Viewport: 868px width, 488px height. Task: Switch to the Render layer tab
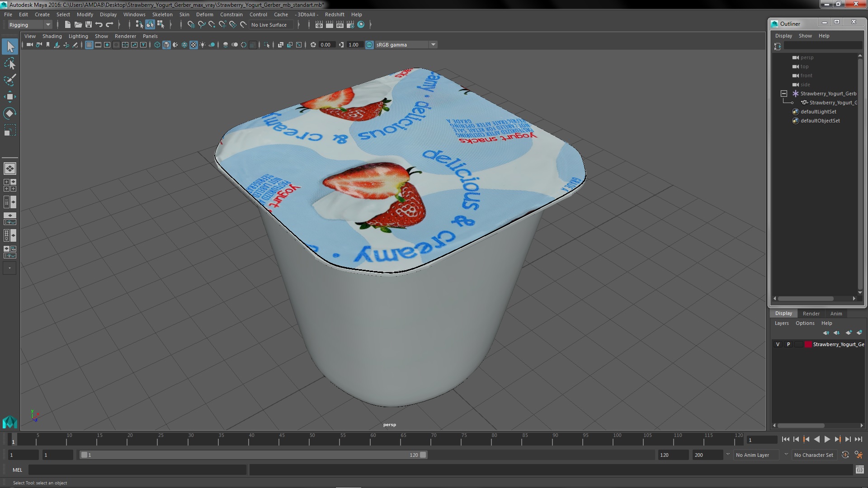pyautogui.click(x=811, y=314)
